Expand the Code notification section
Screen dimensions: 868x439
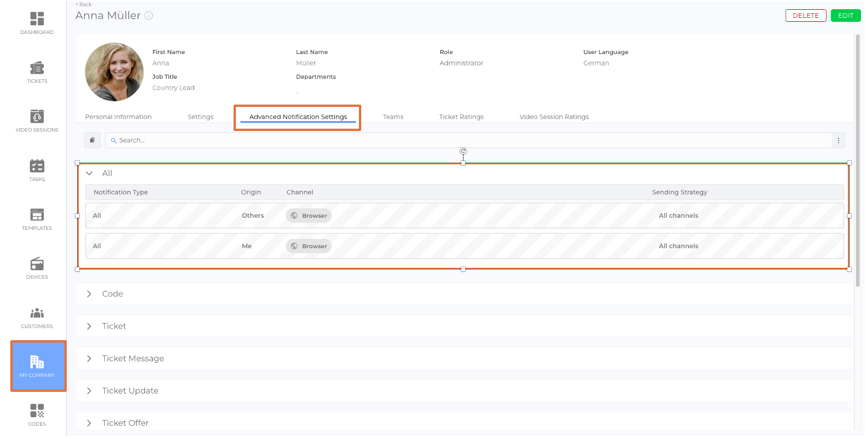coord(89,294)
